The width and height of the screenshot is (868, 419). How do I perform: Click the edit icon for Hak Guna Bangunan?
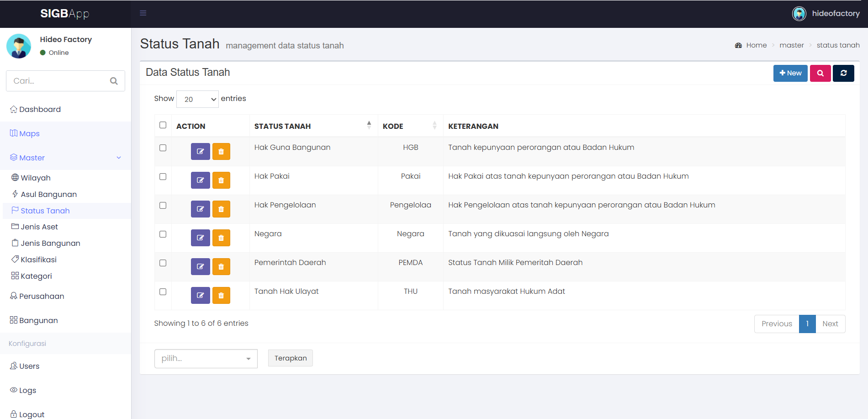pos(200,151)
